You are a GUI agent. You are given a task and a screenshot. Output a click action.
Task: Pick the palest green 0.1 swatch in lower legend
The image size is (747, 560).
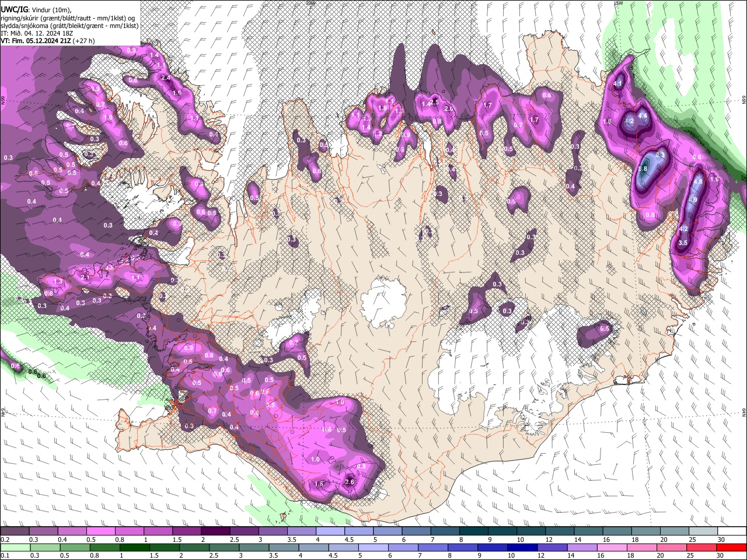point(14,547)
